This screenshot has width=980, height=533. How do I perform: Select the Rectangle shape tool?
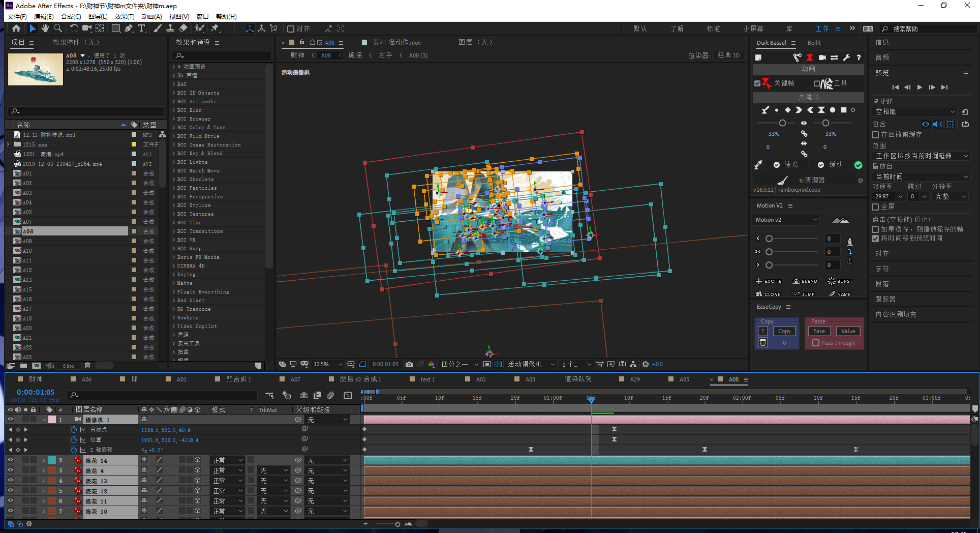116,28
